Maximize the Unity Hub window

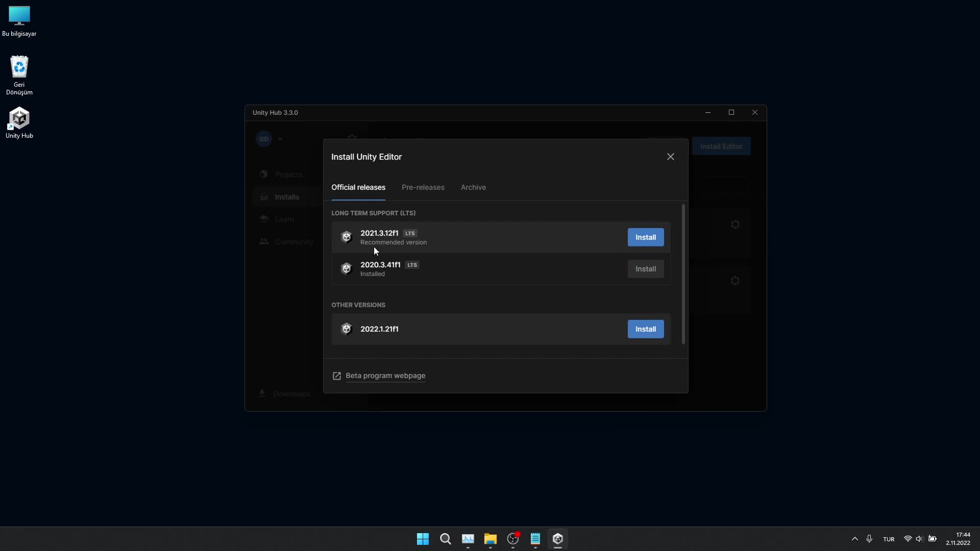(731, 113)
